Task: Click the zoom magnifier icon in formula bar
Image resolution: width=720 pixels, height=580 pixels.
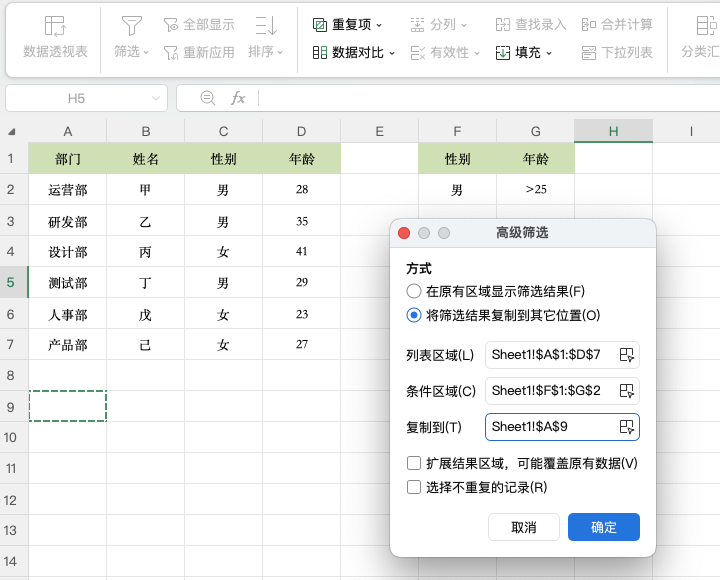Action: [x=208, y=98]
